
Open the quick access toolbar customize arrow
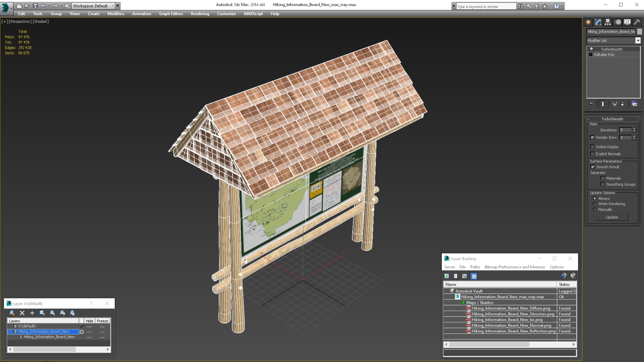(x=117, y=6)
